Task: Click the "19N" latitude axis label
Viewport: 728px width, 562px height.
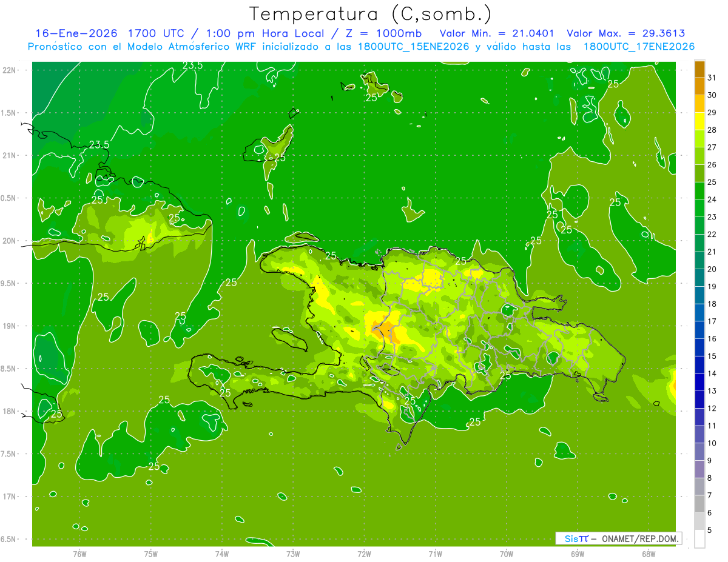Action: 9,326
